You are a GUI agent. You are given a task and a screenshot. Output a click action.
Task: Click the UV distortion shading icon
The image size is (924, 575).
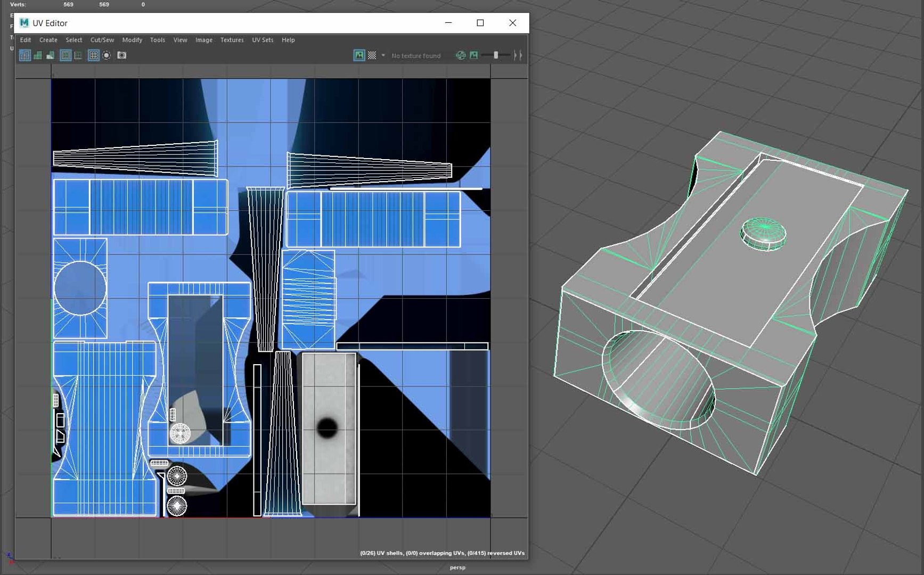pos(51,55)
